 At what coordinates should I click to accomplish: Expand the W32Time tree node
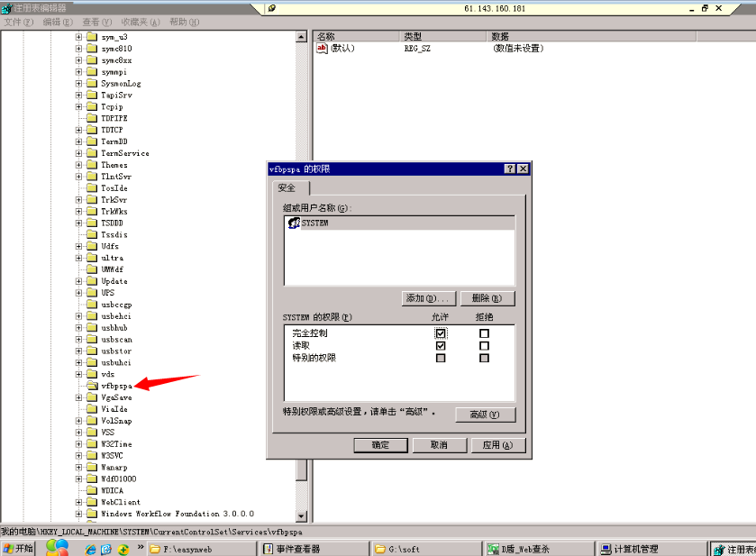point(78,444)
